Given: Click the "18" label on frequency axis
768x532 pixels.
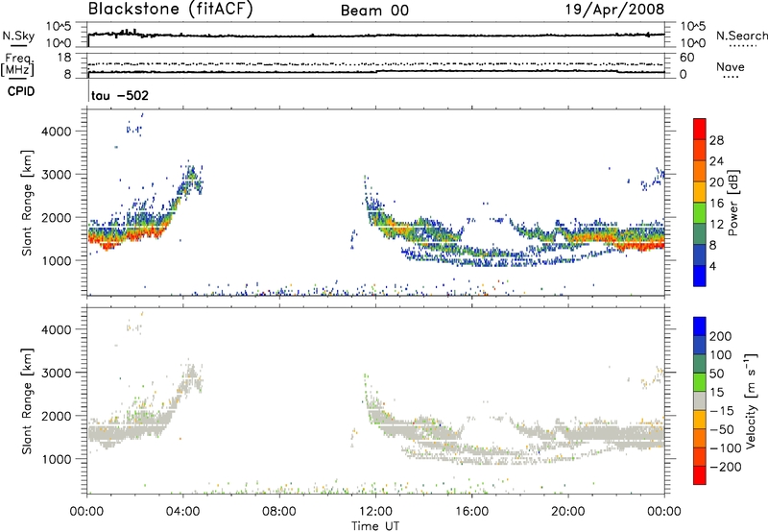Looking at the screenshot, I should [x=63, y=58].
